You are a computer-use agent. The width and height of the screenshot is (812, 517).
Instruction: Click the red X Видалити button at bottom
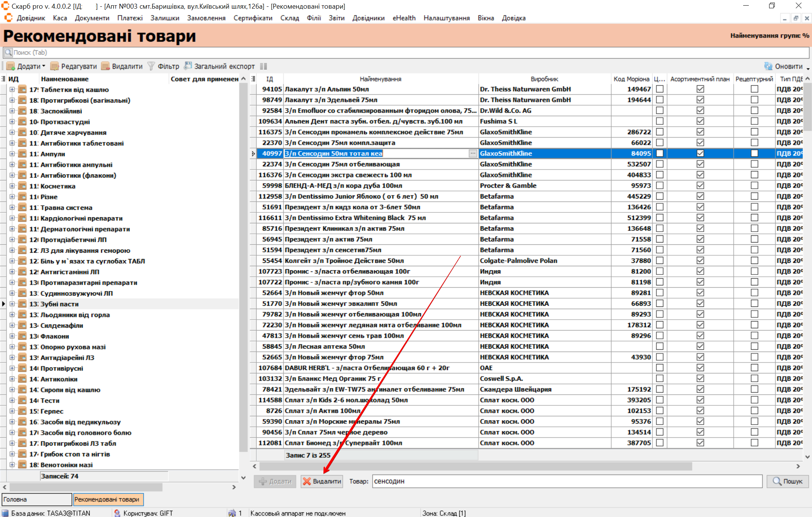322,481
